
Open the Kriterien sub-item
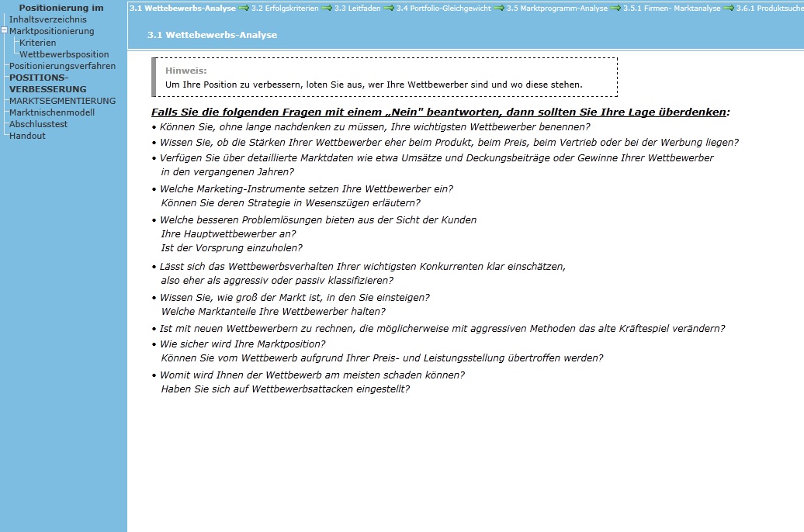tap(38, 43)
